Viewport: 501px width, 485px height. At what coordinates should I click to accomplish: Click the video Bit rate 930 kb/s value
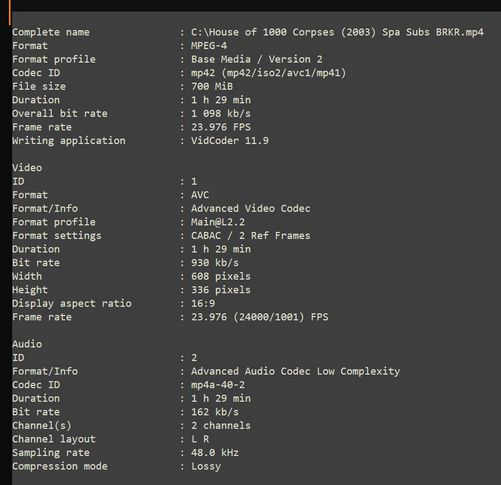point(215,263)
